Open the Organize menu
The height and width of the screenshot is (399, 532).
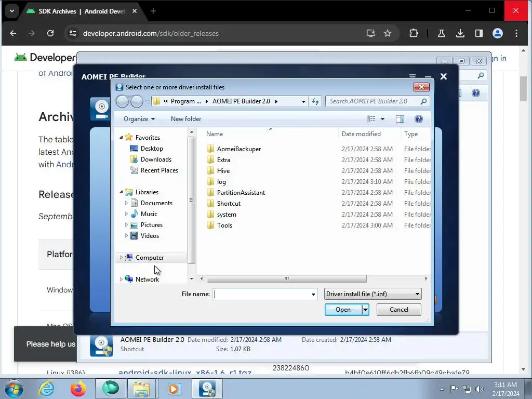tap(139, 119)
